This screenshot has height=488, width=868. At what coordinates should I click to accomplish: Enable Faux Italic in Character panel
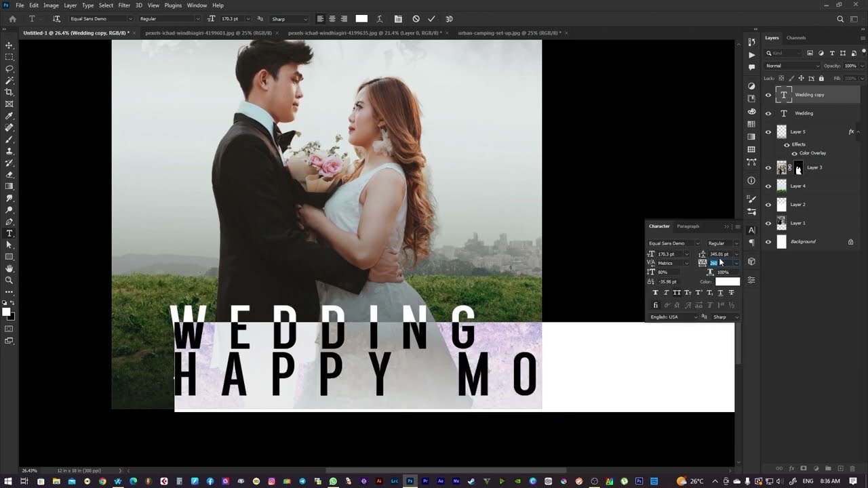666,293
